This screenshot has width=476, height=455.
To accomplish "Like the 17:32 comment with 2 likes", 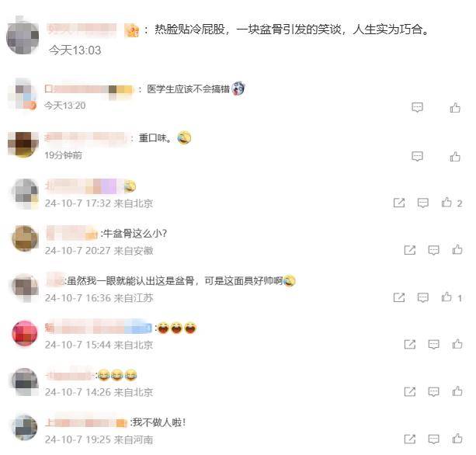I will (446, 203).
